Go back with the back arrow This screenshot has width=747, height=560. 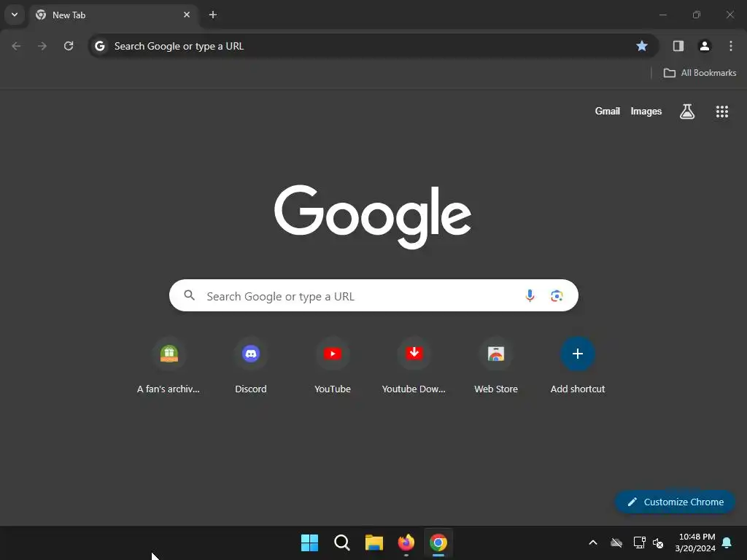click(16, 46)
